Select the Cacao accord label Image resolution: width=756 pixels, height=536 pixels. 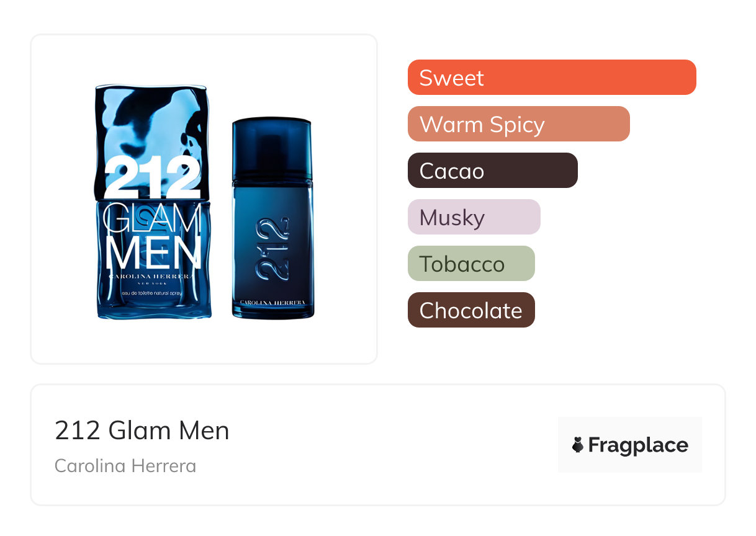tap(452, 171)
